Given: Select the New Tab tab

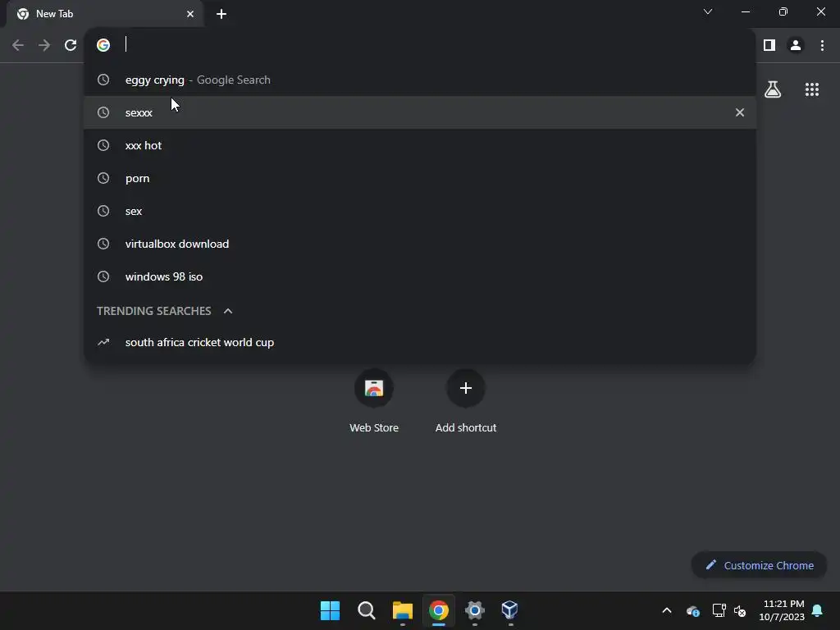Looking at the screenshot, I should tap(105, 14).
